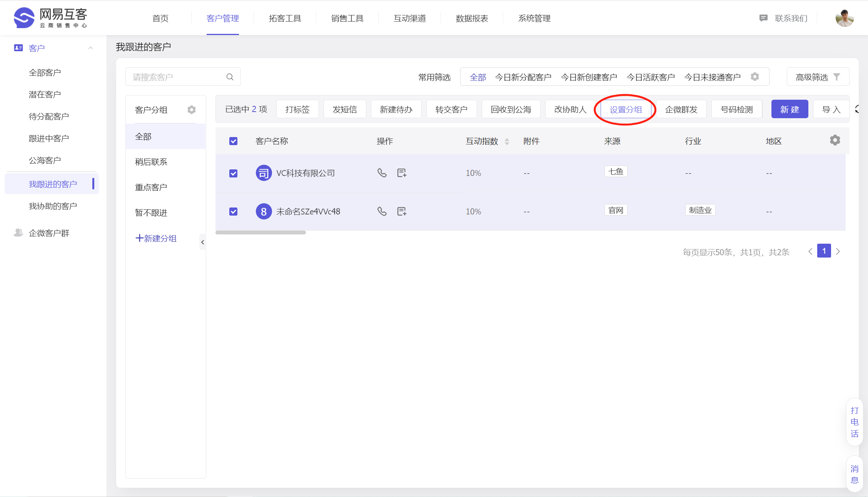
Task: Uncheck VC科技有限公司 row checkbox
Action: pyautogui.click(x=233, y=173)
